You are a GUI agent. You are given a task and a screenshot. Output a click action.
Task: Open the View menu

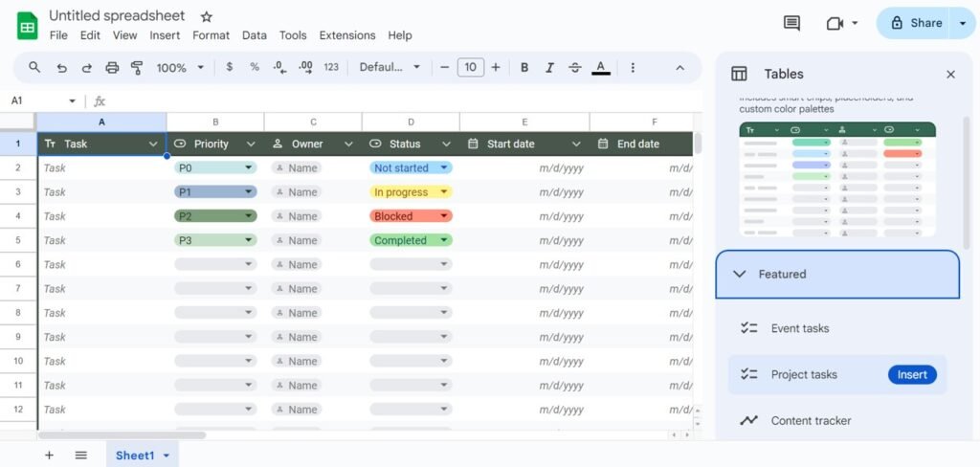[124, 35]
